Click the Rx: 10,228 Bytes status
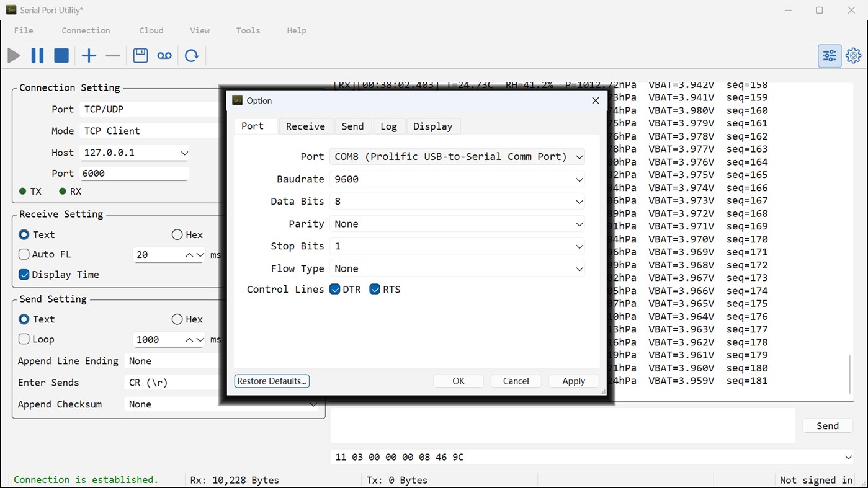This screenshot has width=868, height=488. point(235,480)
